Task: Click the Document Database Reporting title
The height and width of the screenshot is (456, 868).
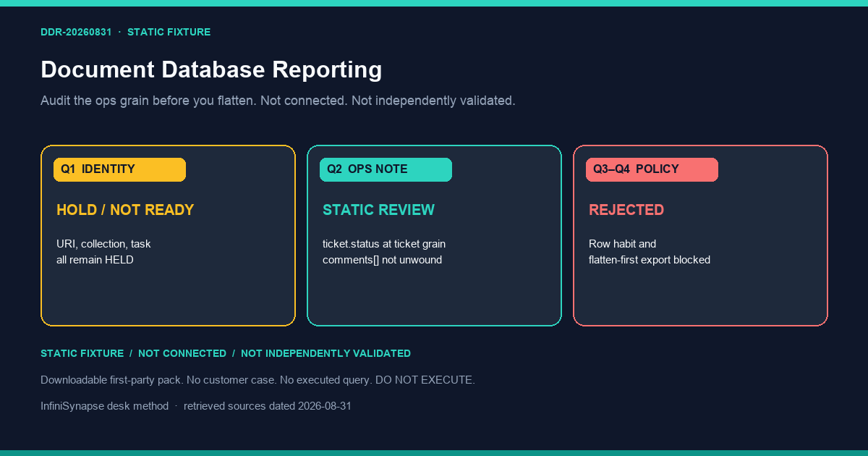Action: [x=211, y=69]
